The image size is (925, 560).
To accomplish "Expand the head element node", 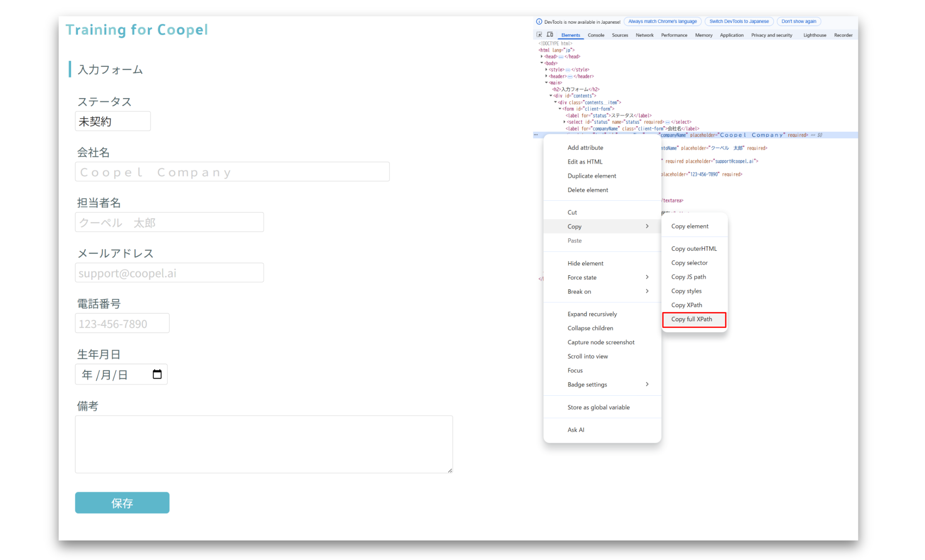I will pyautogui.click(x=542, y=57).
